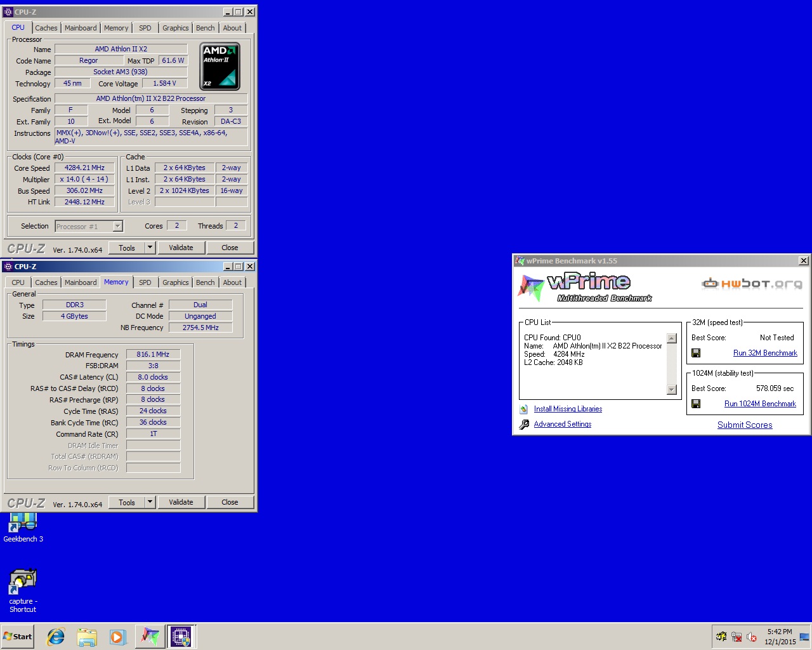Open Bench tab in bottom CPU-Z window
This screenshot has height=650, width=812.
[x=206, y=282]
